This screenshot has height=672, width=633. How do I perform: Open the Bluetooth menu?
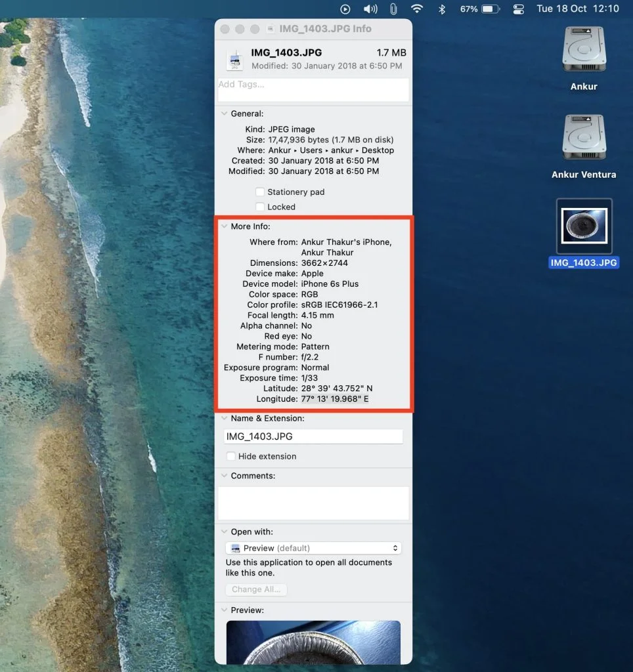tap(442, 9)
